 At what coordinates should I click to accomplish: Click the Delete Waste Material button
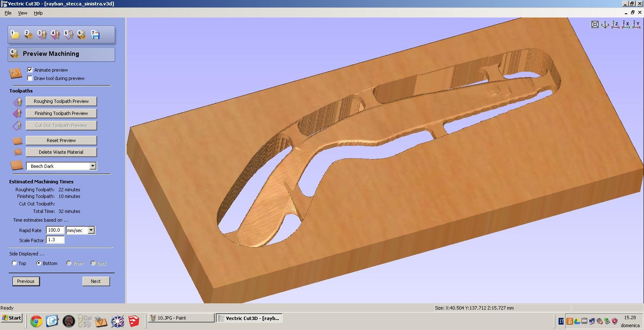pos(61,152)
